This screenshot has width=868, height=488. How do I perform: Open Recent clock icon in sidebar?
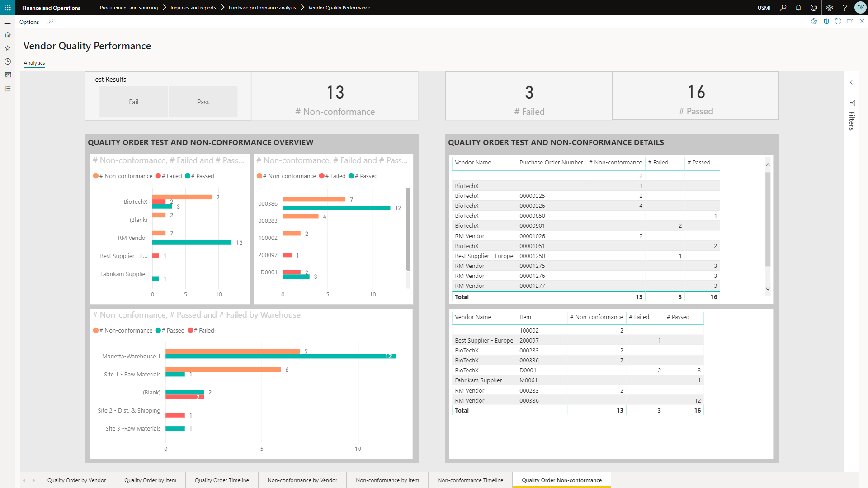point(8,61)
